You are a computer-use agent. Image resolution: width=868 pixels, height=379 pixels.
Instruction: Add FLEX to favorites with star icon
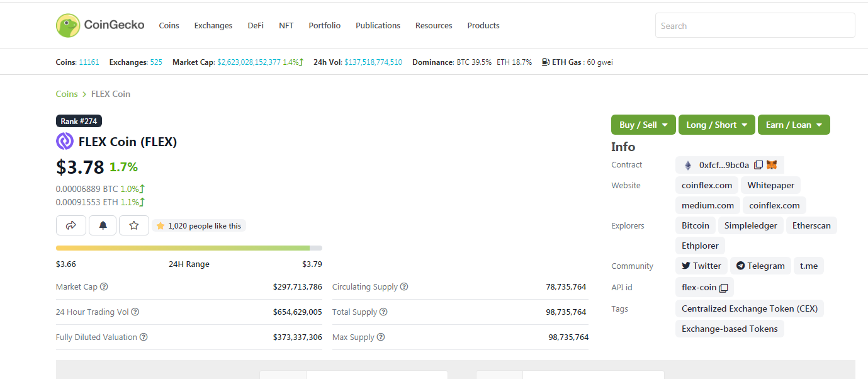(x=134, y=225)
